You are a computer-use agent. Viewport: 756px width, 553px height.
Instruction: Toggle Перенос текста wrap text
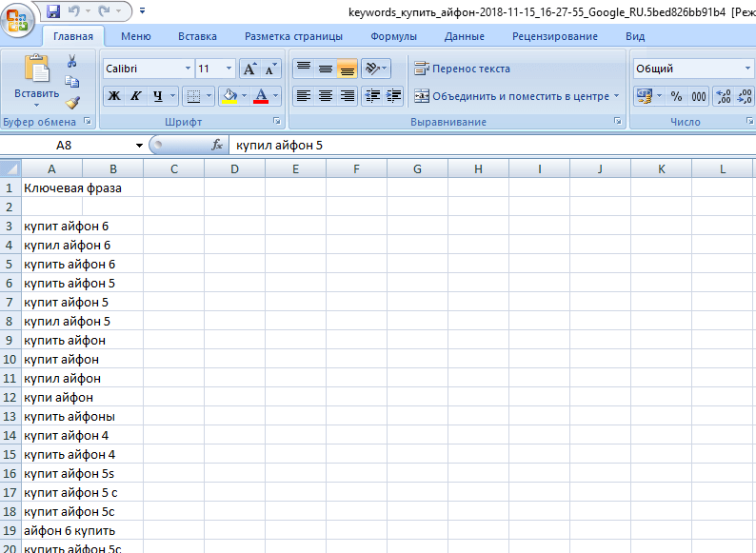(x=463, y=69)
